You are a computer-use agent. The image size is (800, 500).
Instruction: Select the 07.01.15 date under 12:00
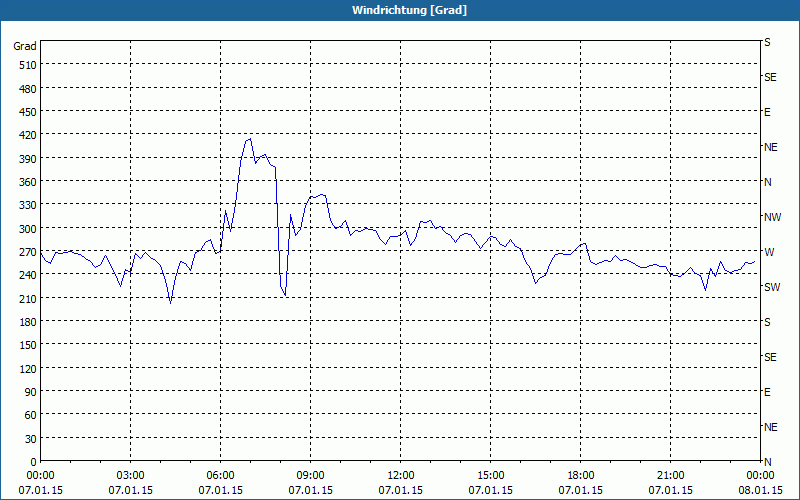coord(401,490)
